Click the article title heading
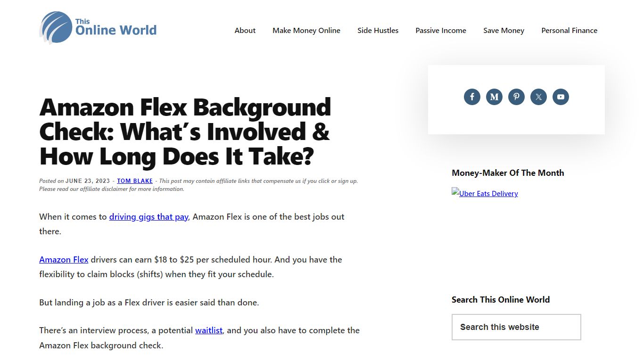The image size is (644, 362). 185,132
